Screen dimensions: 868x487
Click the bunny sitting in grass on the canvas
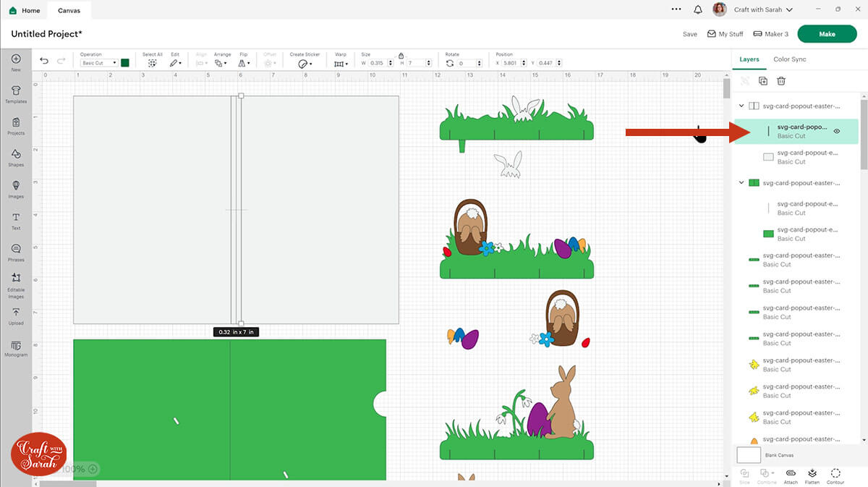pyautogui.click(x=562, y=402)
